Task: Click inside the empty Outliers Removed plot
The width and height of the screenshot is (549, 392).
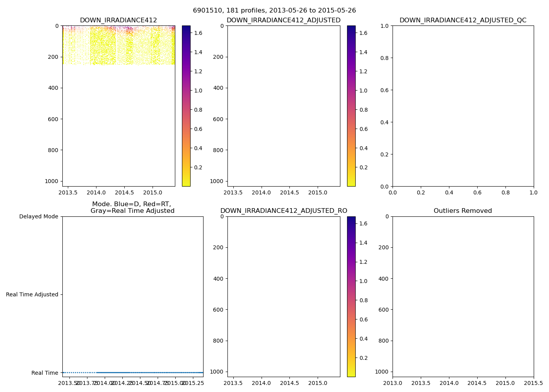Action: [x=463, y=296]
